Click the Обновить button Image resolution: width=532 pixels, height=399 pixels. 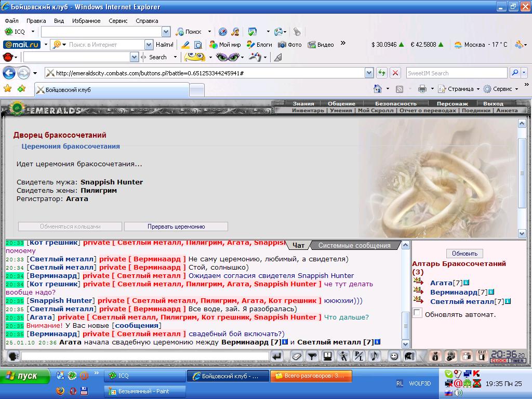(464, 253)
